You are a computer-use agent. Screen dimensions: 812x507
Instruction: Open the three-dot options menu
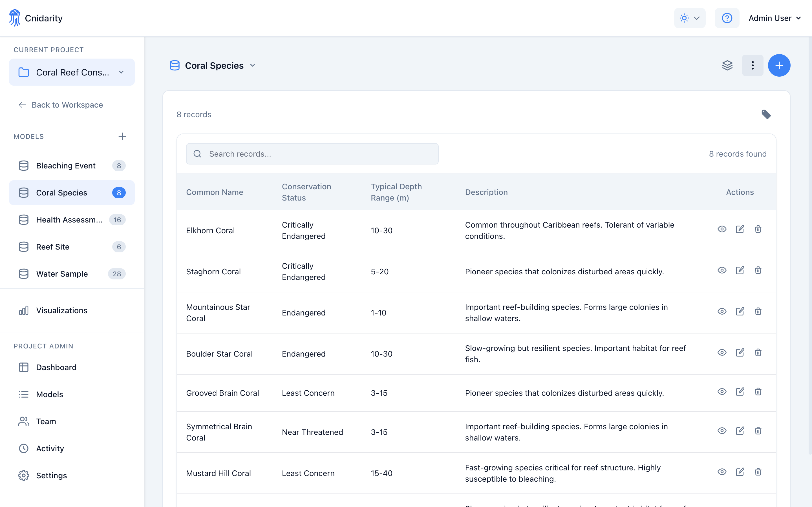click(753, 65)
